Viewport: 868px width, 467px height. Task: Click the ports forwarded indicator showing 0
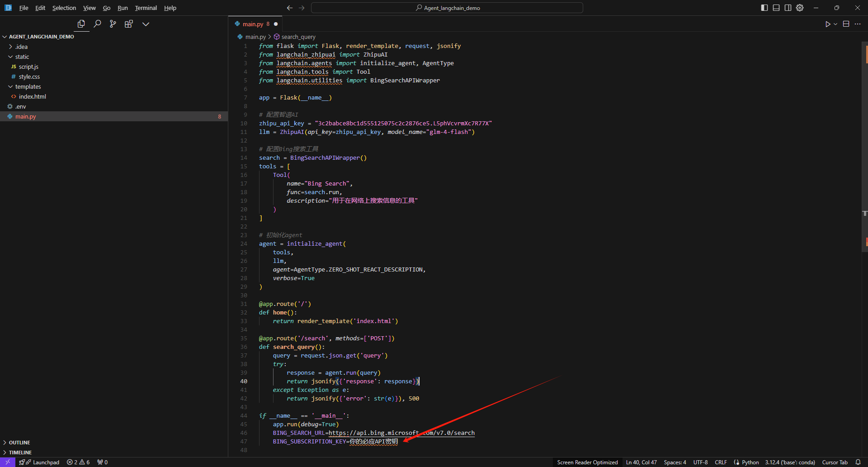point(103,462)
